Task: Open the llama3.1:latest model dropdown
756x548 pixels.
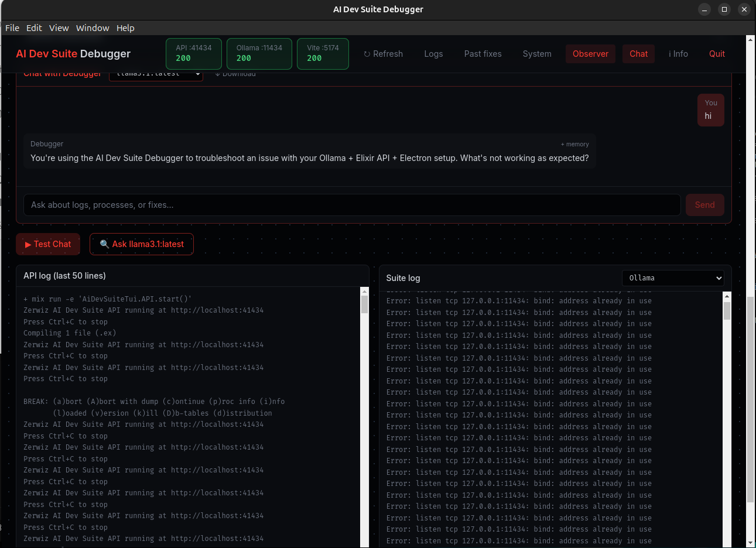Action: [x=156, y=73]
